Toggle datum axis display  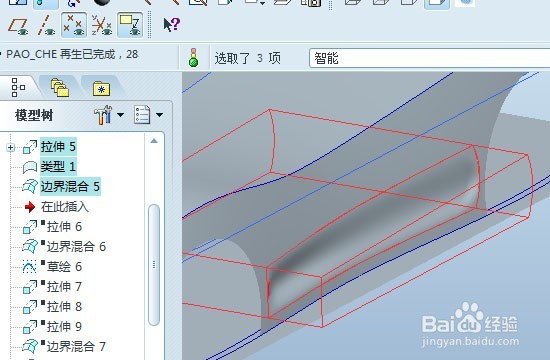tap(46, 26)
